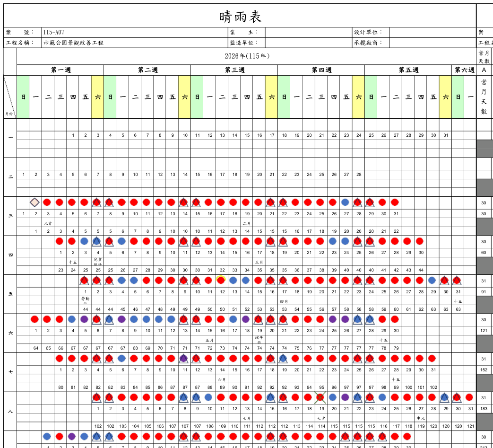Select the blue circle above May 4

pyautogui.click(x=121, y=280)
